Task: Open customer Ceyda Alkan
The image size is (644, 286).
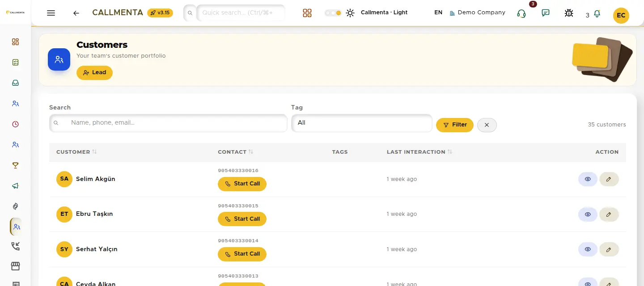Action: pos(96,283)
